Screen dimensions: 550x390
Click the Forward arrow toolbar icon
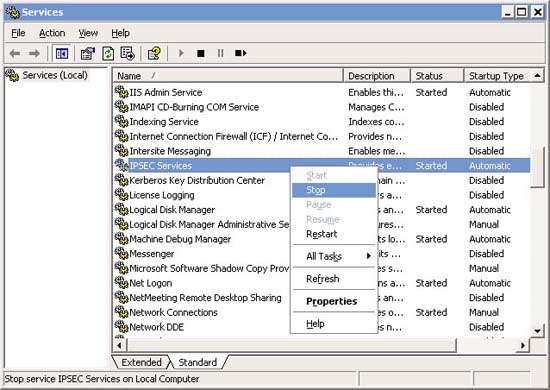point(34,53)
